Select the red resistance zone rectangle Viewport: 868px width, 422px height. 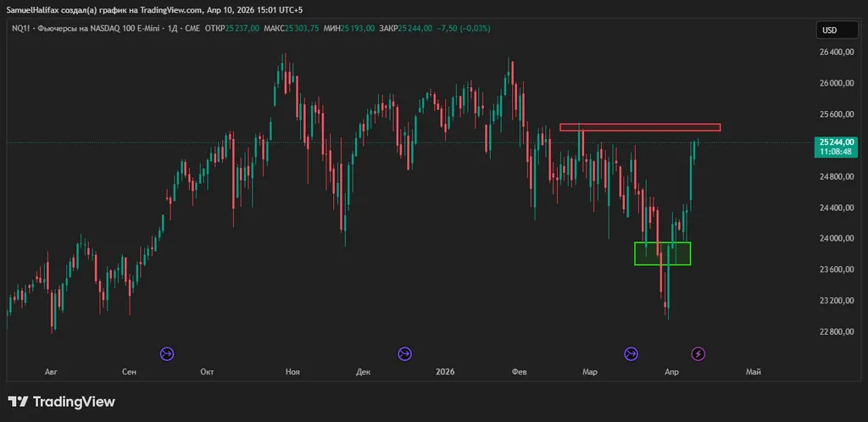(640, 128)
